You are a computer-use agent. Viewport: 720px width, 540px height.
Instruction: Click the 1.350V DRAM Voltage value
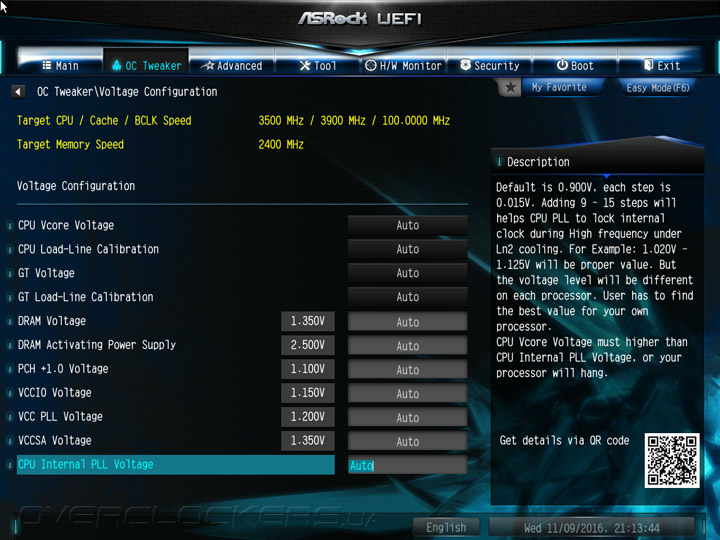tap(308, 321)
